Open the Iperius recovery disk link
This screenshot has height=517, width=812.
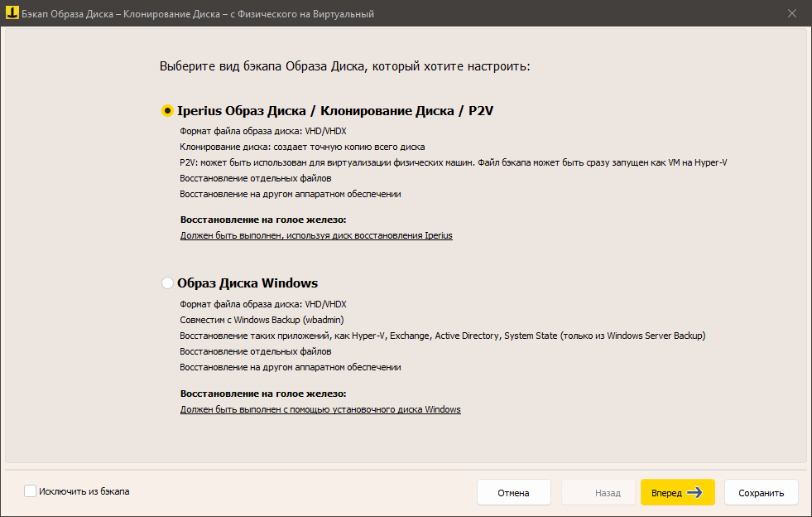click(315, 235)
